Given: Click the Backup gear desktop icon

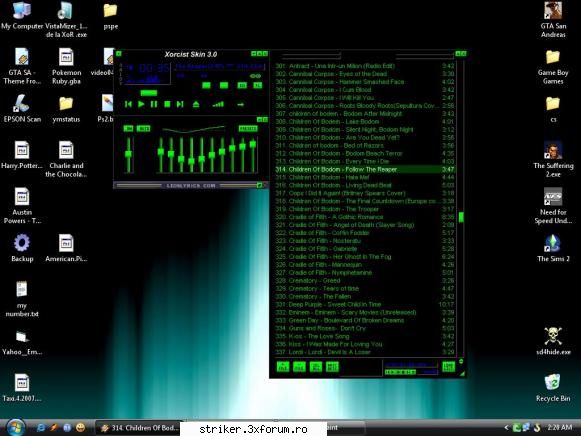Looking at the screenshot, I should pos(22,247).
